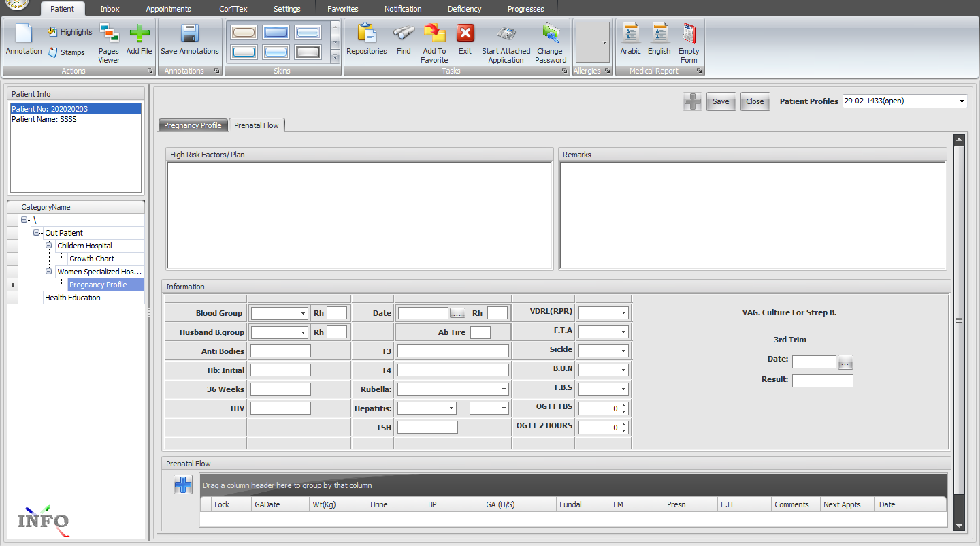Click the Change Password icon

point(550,34)
